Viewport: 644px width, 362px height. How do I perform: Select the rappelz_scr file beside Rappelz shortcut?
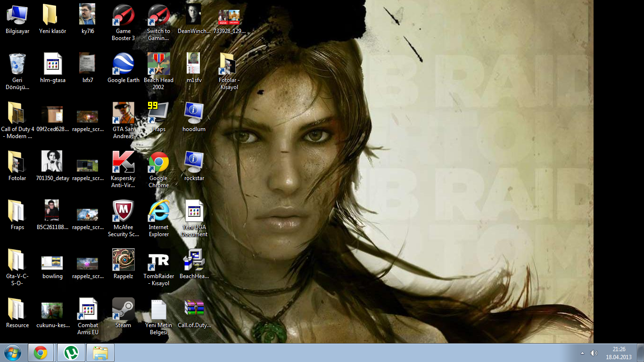(88, 267)
